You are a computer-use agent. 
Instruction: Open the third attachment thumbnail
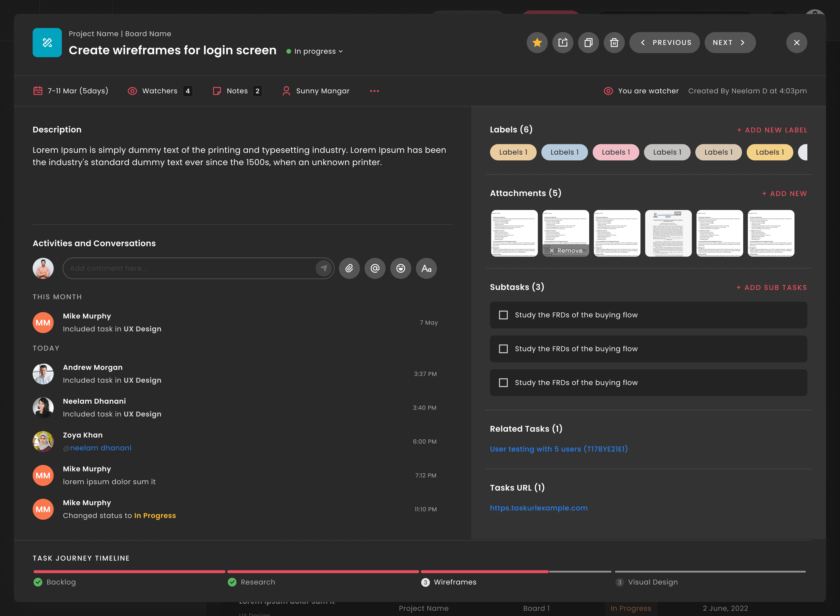pyautogui.click(x=617, y=233)
